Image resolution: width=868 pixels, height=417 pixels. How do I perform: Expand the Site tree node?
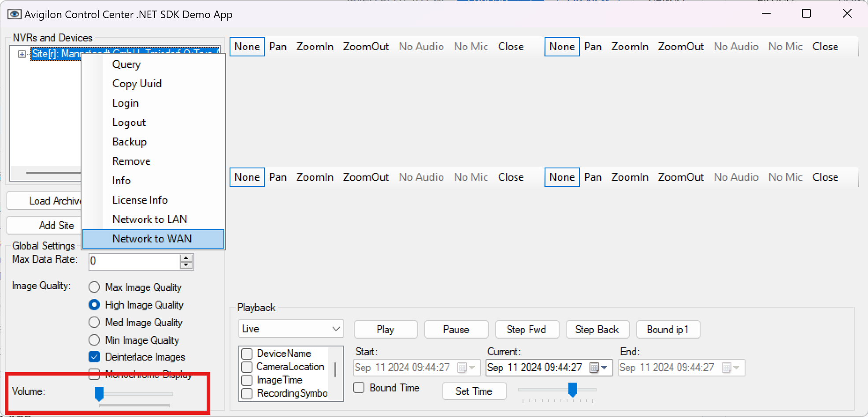click(22, 54)
